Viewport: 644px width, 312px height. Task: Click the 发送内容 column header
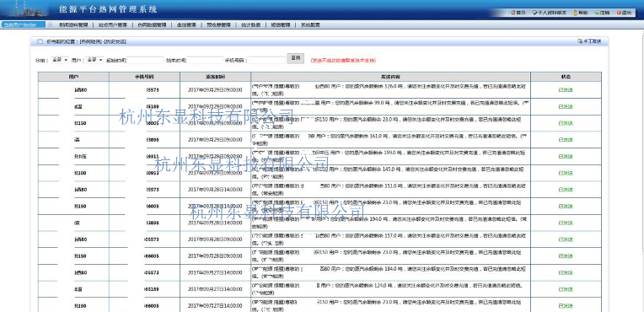(x=390, y=77)
